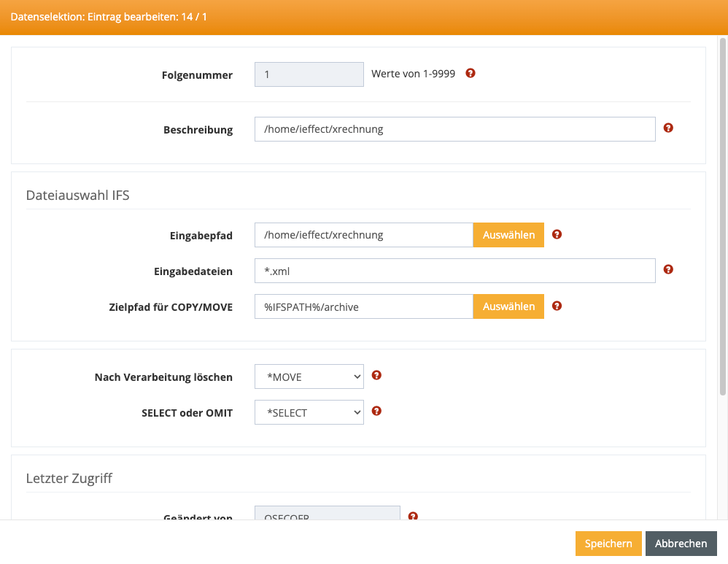Image resolution: width=728 pixels, height=564 pixels.
Task: Click help icon beside Beschreibung field
Action: pyautogui.click(x=668, y=128)
